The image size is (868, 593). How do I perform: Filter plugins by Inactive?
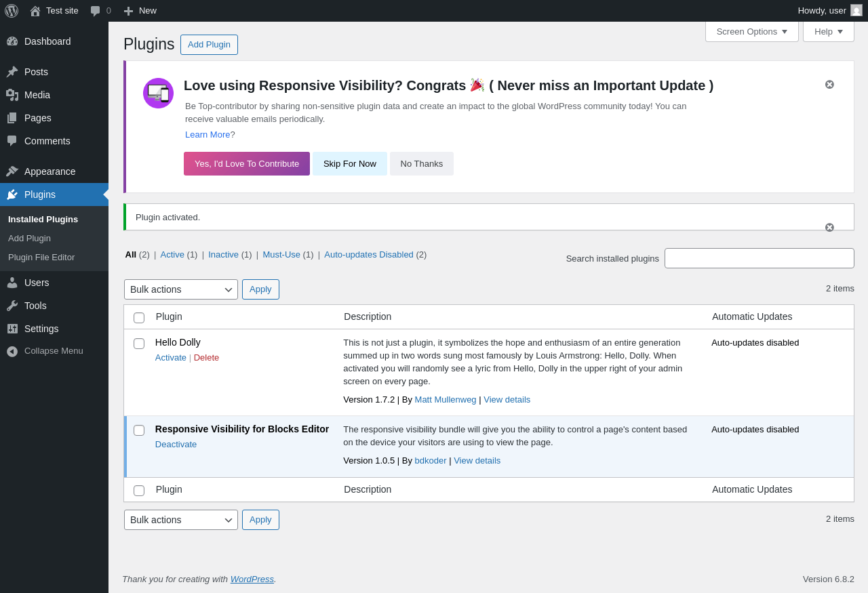pos(223,254)
